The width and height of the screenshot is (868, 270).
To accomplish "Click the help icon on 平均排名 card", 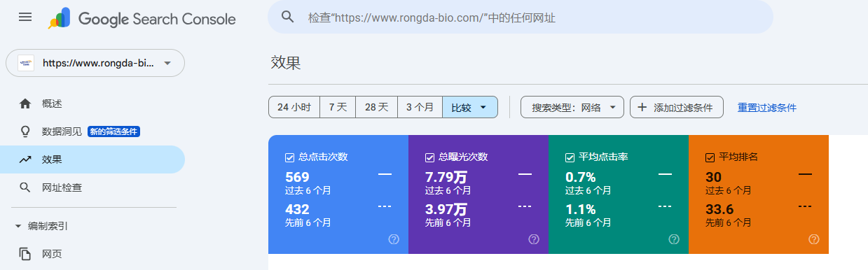I will tap(814, 239).
